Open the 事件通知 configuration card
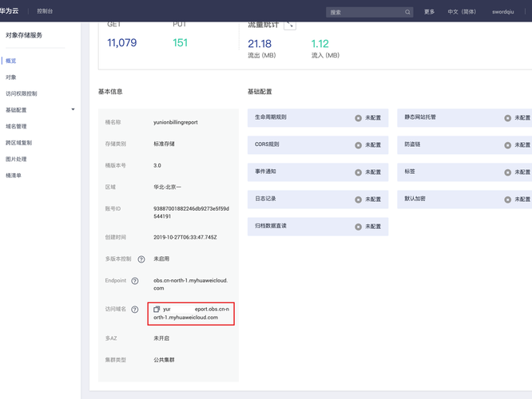Image resolution: width=532 pixels, height=399 pixels. [318, 172]
